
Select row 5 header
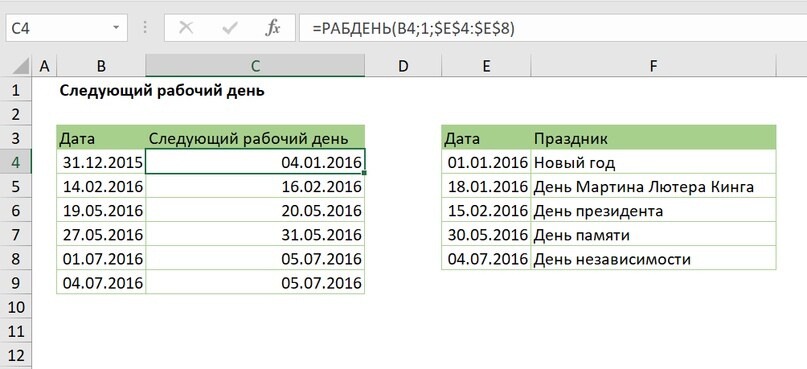[x=16, y=186]
